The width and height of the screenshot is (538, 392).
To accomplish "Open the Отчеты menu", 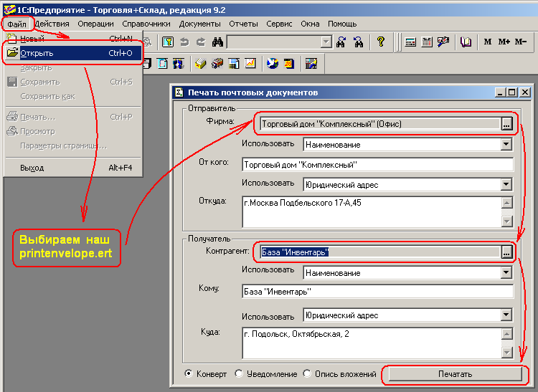I will pyautogui.click(x=244, y=24).
